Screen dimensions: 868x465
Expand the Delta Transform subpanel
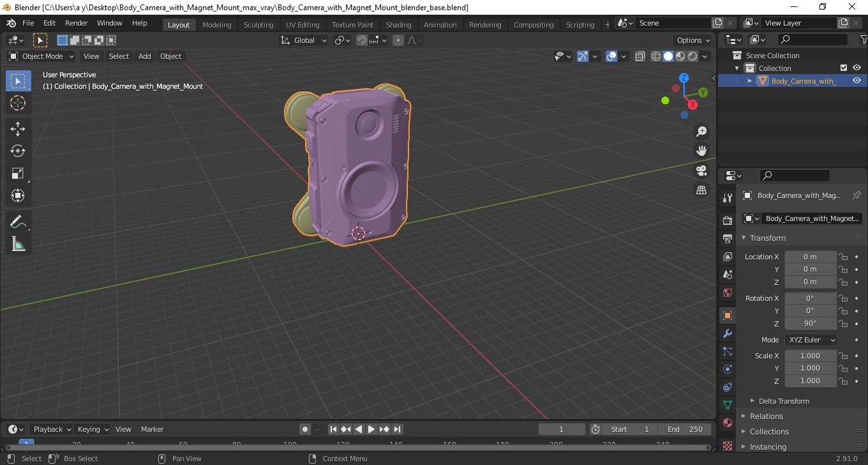pos(784,401)
